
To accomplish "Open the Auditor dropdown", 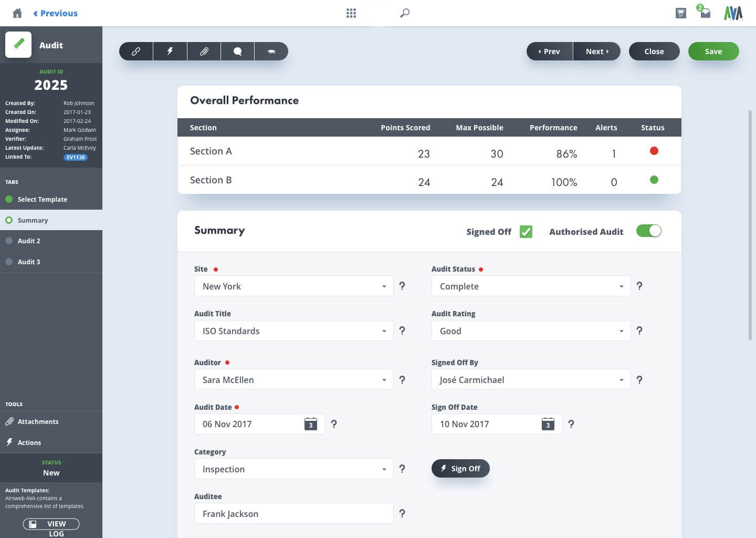I will 294,380.
